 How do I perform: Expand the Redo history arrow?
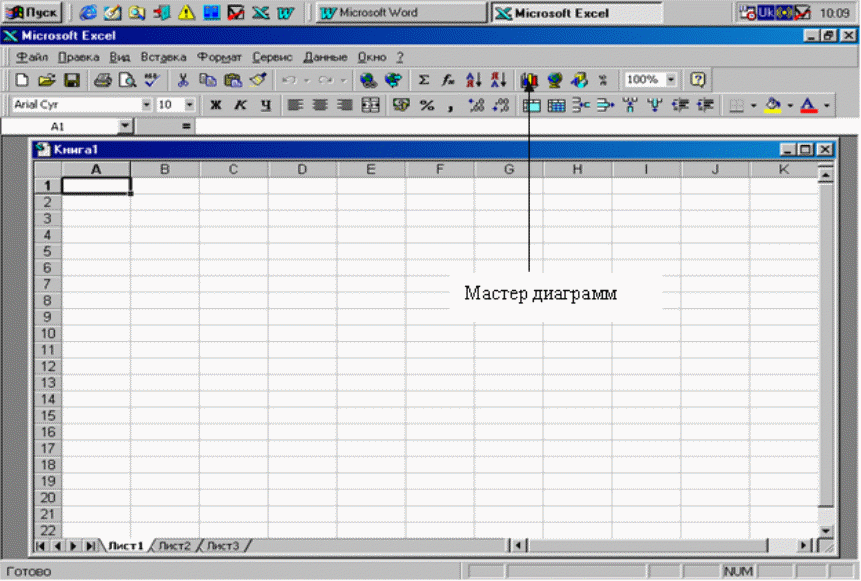[x=343, y=81]
